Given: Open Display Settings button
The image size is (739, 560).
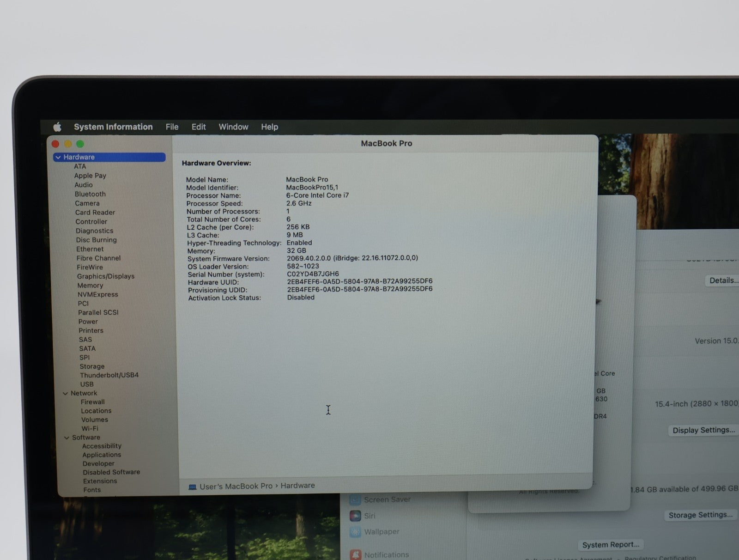Looking at the screenshot, I should tap(703, 430).
